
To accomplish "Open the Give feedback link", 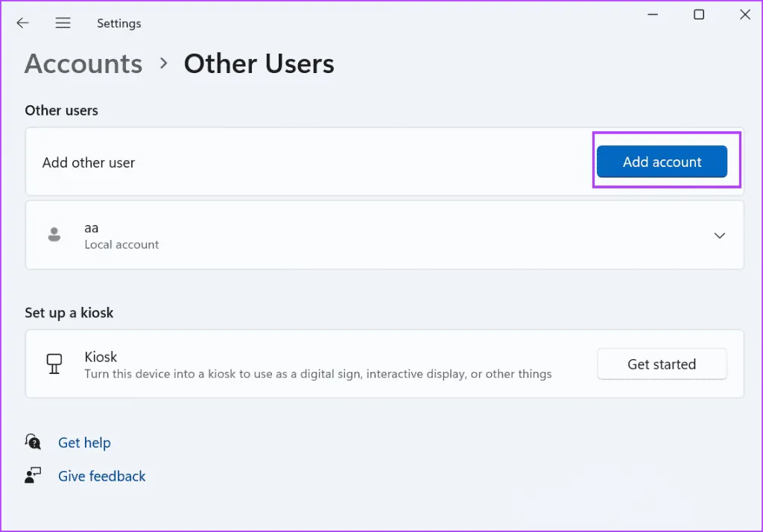I will [x=102, y=476].
